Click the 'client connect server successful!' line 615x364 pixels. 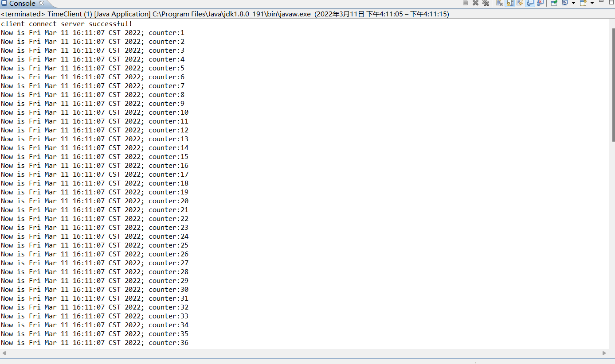pos(67,23)
